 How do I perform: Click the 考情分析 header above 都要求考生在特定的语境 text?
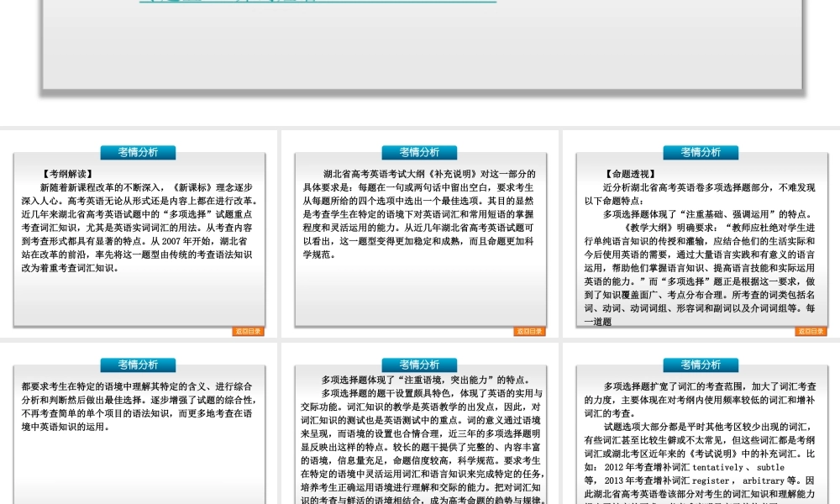click(x=138, y=365)
